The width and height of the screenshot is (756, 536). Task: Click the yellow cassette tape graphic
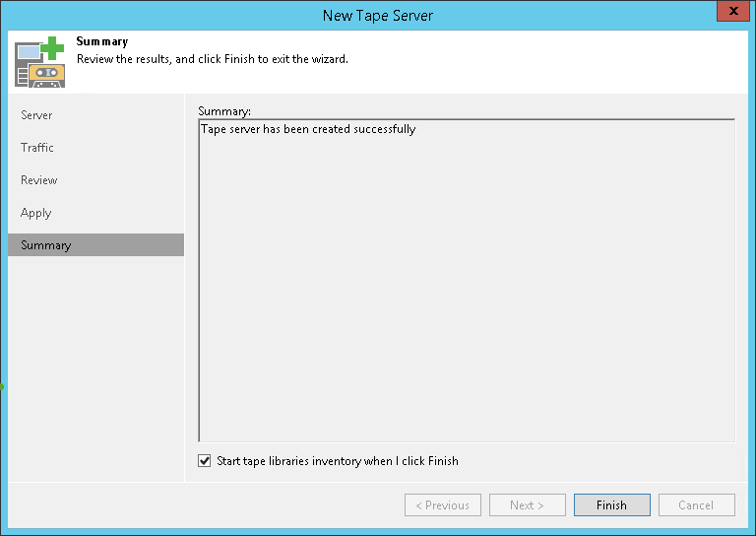46,75
